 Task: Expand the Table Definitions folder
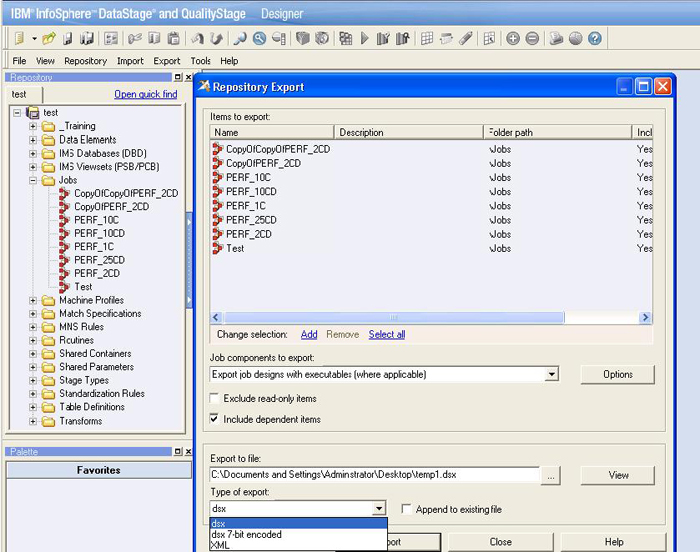pyautogui.click(x=33, y=407)
